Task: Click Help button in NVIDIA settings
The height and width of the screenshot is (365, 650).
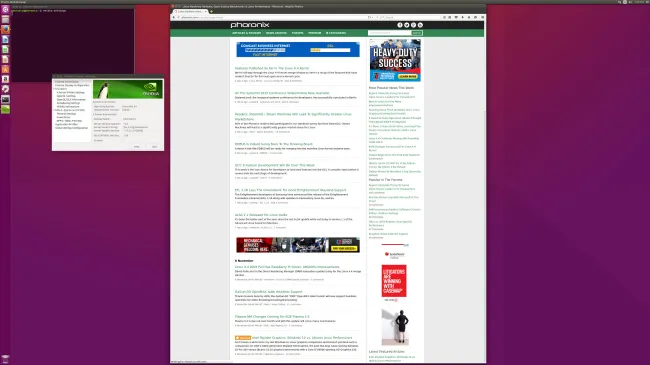Action: 136,146
